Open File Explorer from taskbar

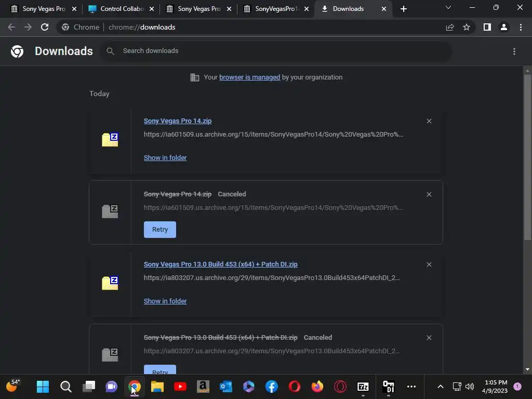157,387
